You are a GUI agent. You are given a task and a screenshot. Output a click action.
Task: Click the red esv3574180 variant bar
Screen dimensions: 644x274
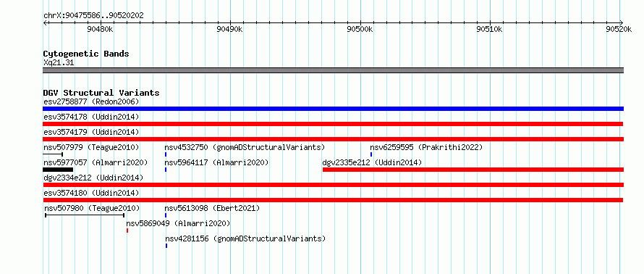[x=333, y=200]
